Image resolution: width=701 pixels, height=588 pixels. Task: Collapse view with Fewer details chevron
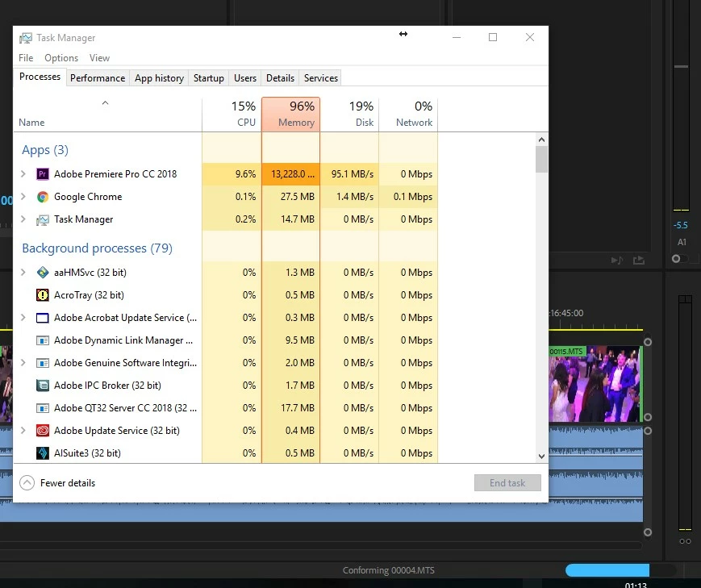27,483
